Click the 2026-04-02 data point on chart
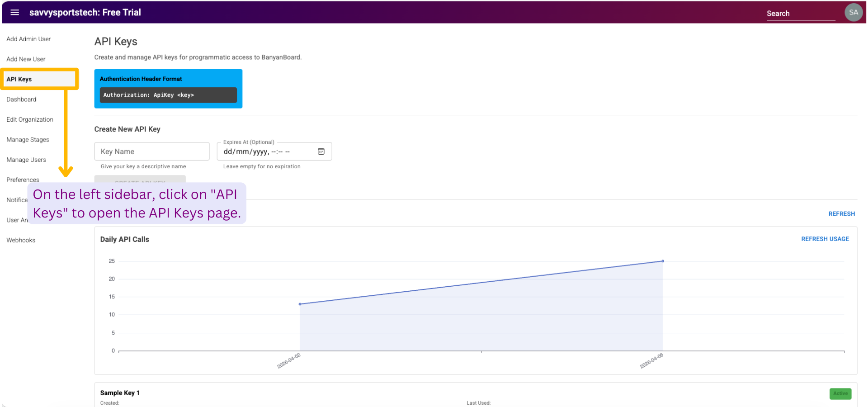This screenshot has width=868, height=407. point(300,304)
